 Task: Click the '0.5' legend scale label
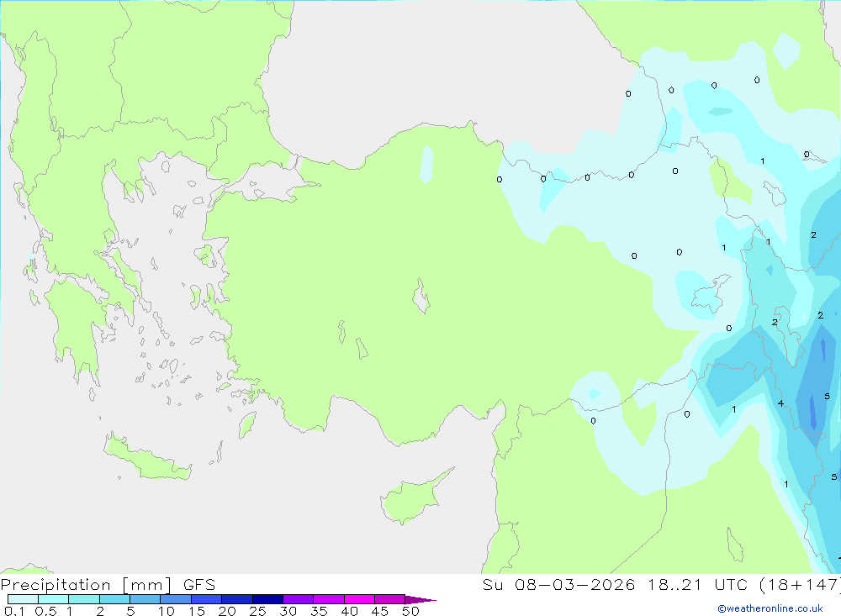45,611
